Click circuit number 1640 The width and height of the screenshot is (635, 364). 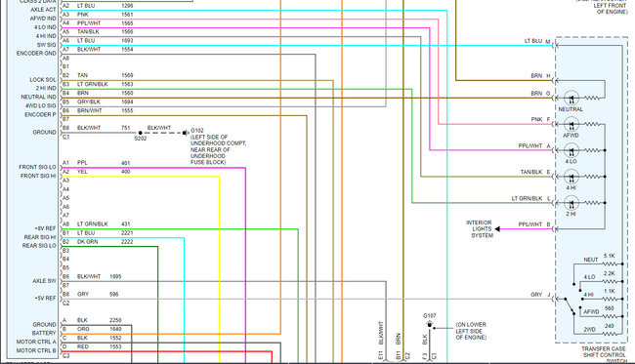[115, 329]
